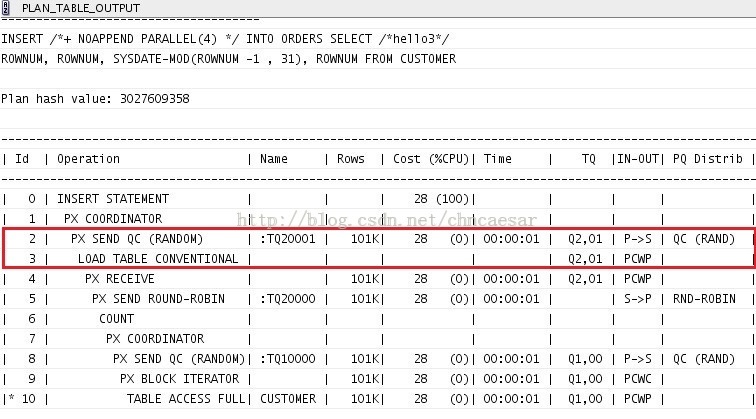
Task: Select the PLAN_TABLE_OUTPUT column header
Action: 378,8
